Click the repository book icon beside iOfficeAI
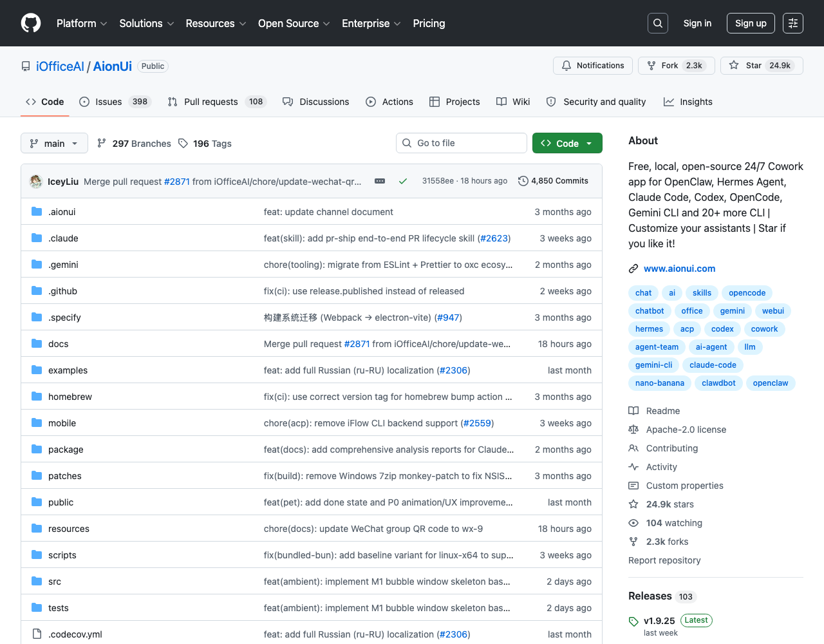Viewport: 824px width, 644px height. coord(26,66)
